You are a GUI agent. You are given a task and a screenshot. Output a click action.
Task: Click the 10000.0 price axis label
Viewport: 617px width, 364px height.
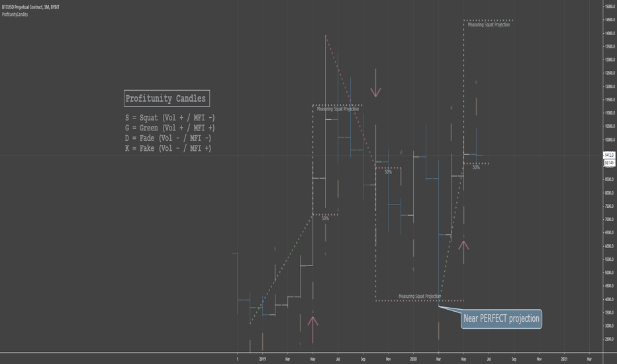[610, 140]
